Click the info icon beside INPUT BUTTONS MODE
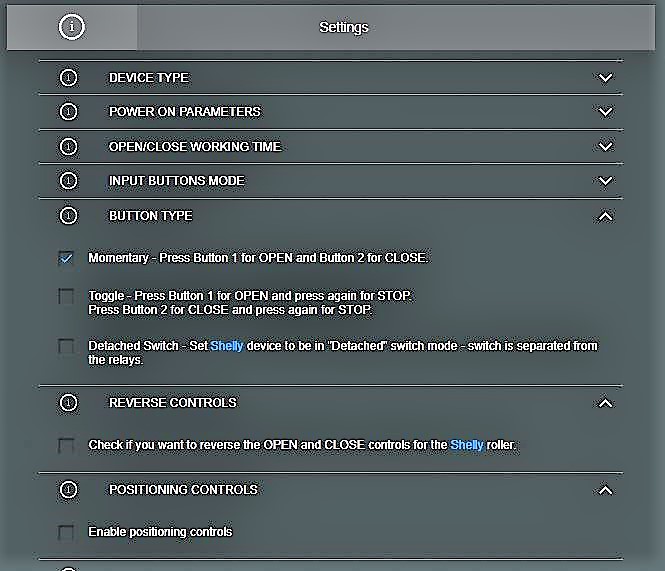The width and height of the screenshot is (665, 571). [68, 181]
